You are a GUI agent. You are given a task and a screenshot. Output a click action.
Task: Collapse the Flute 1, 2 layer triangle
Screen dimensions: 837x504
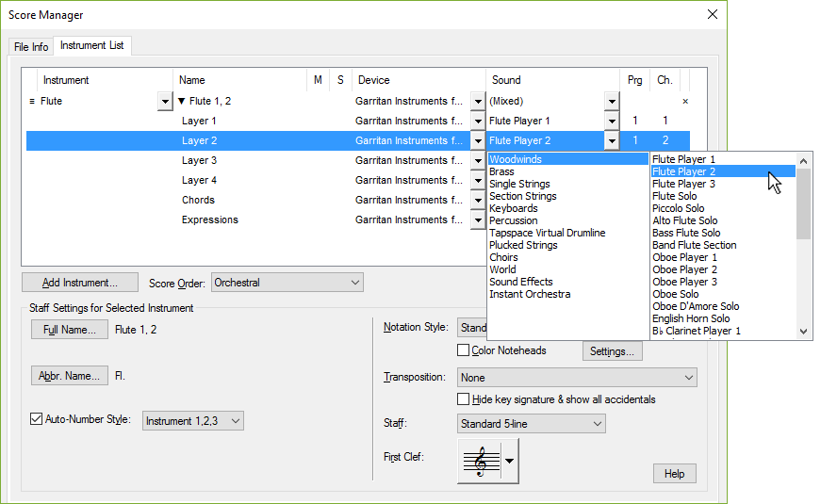coord(182,101)
